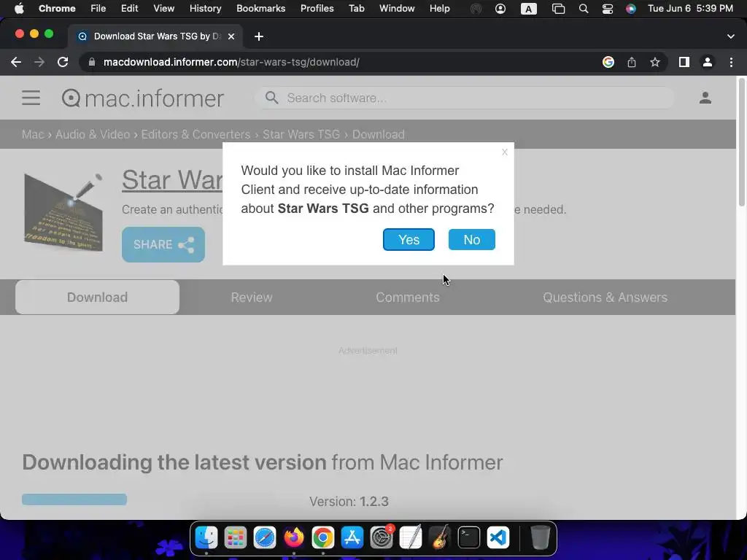This screenshot has width=747, height=560.
Task: Open TextEdit from the Dock
Action: point(411,537)
